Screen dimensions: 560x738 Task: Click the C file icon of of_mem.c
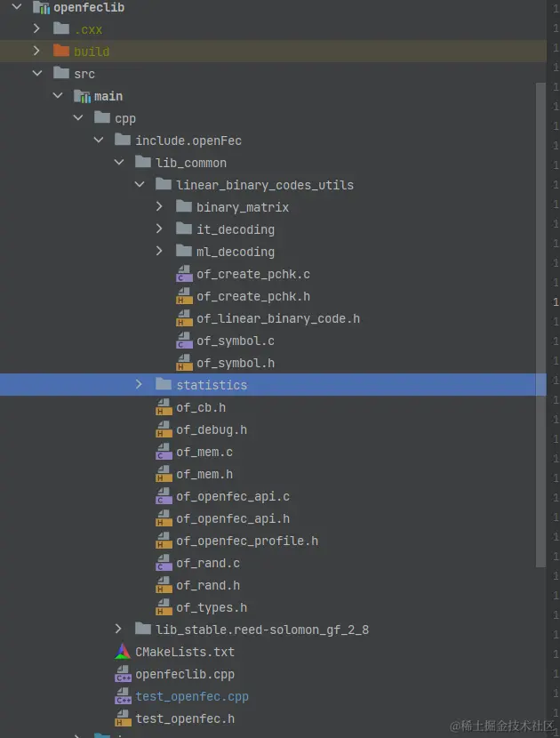(164, 451)
